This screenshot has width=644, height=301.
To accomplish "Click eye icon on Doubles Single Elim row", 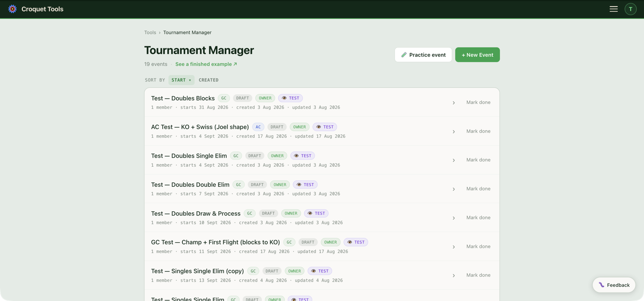I will 296,156.
